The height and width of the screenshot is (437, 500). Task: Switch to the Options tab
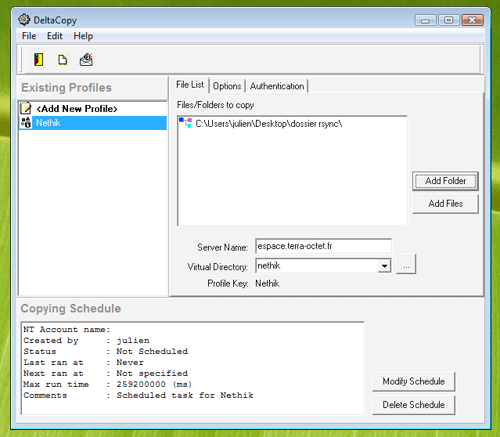(x=227, y=86)
